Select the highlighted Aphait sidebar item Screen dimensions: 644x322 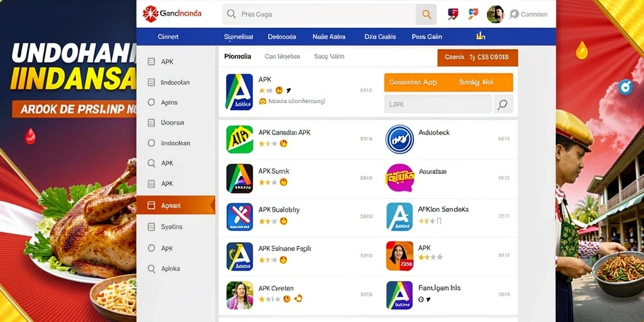coord(176,206)
